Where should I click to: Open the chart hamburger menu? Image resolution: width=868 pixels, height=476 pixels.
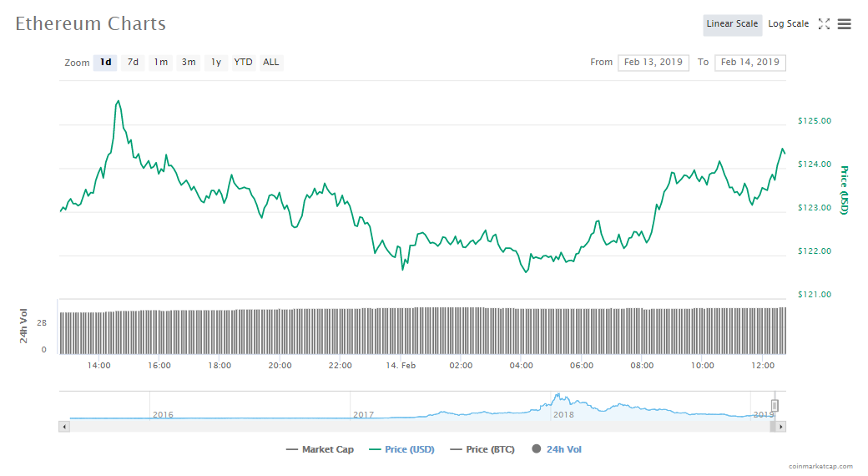pos(844,24)
